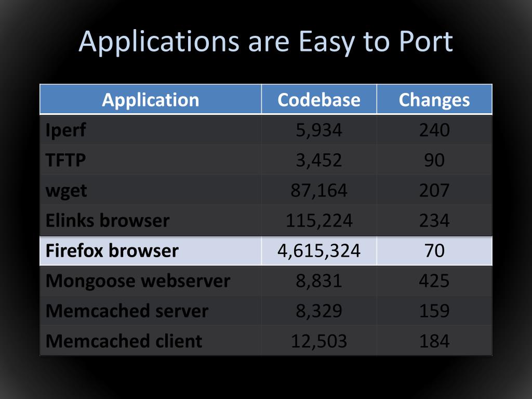Select the slide title 'Applications are Easy to Port'
The width and height of the screenshot is (532, 399).
[x=265, y=43]
